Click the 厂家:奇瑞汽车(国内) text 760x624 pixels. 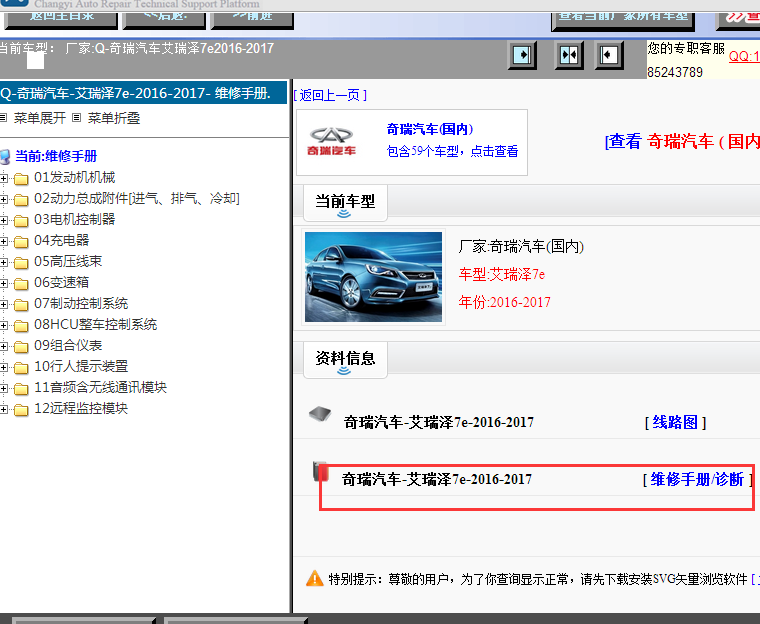tap(521, 247)
